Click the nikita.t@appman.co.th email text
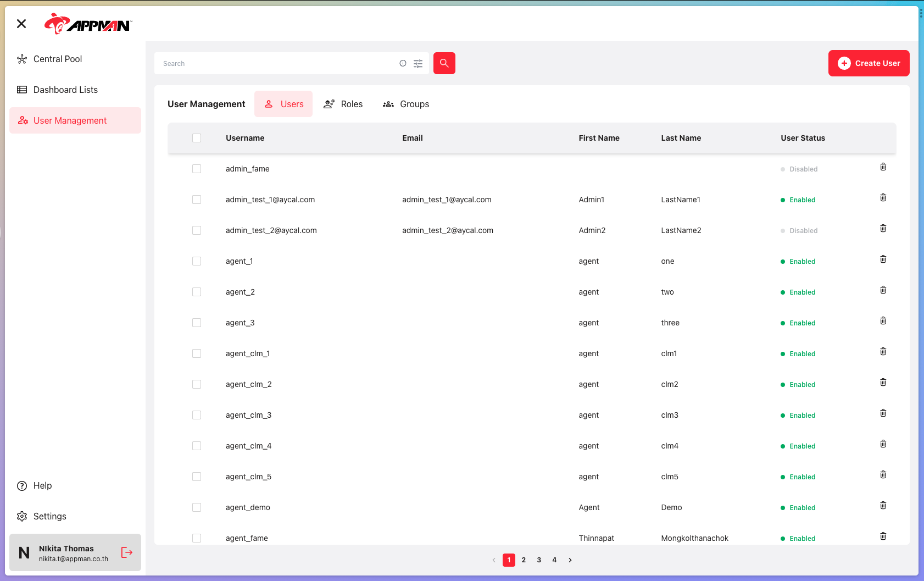The image size is (924, 581). 74,559
